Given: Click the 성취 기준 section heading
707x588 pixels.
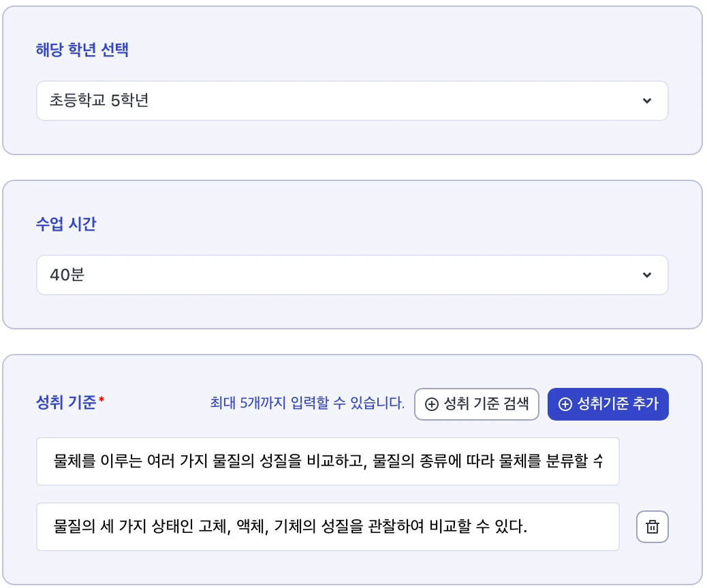Looking at the screenshot, I should point(66,402).
